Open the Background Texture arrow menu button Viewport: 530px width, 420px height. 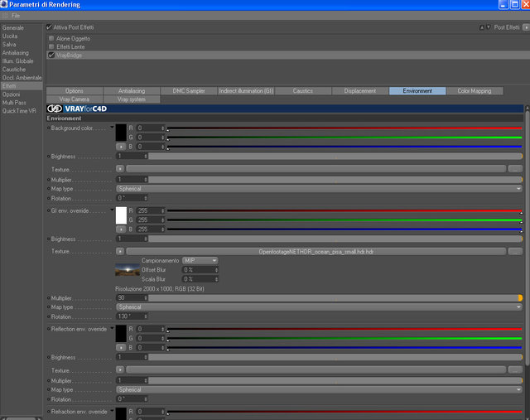pyautogui.click(x=120, y=168)
